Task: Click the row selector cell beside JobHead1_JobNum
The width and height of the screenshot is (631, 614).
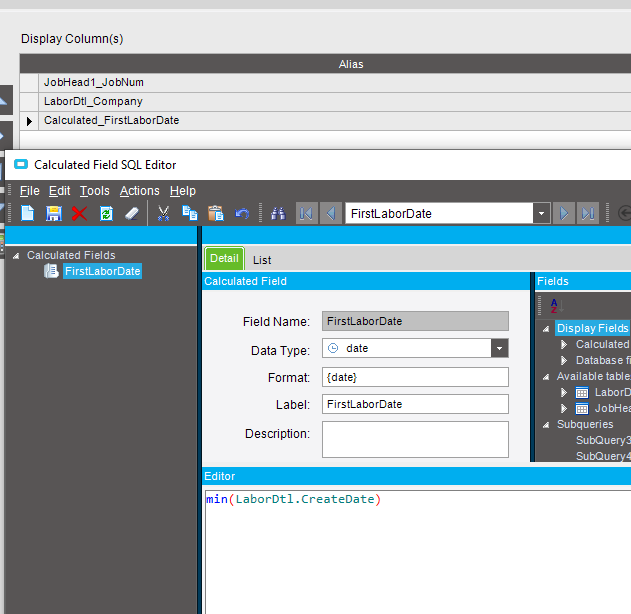Action: [29, 82]
